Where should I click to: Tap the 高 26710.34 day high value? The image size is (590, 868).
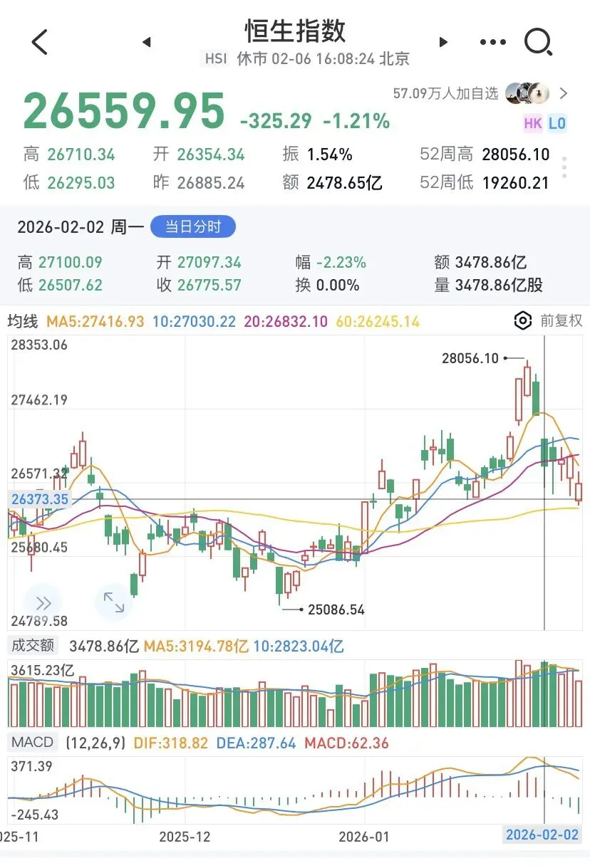pos(69,155)
